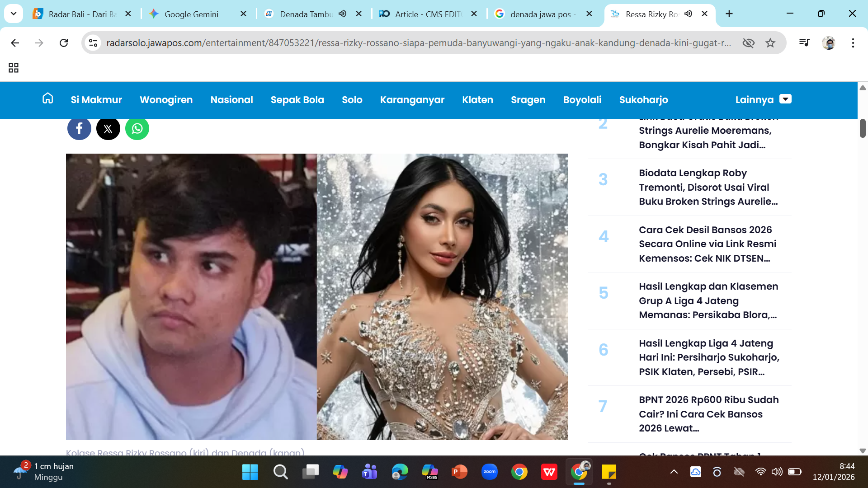Bookmark this page with the star icon

point(770,43)
